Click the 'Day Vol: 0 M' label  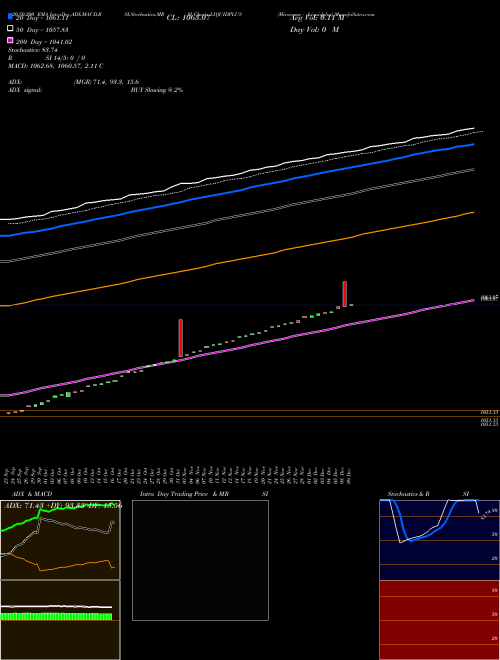coord(314,30)
